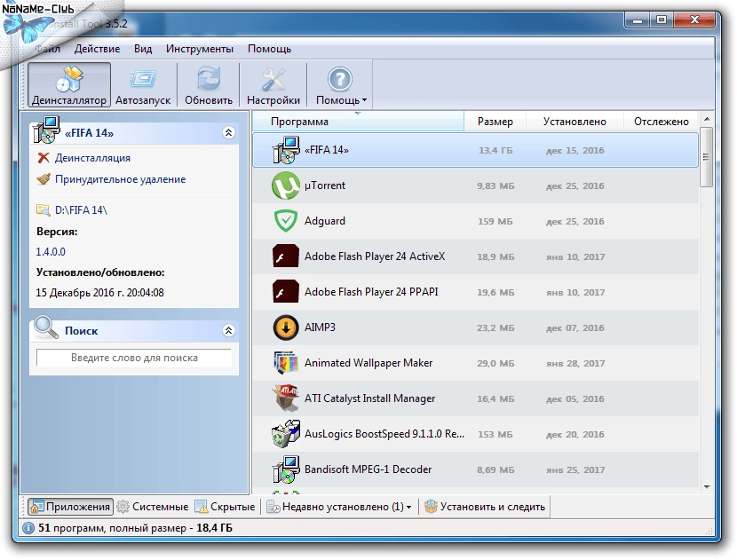Click the date янв 28, 2017
Viewport: 737px width, 560px height.
[575, 363]
